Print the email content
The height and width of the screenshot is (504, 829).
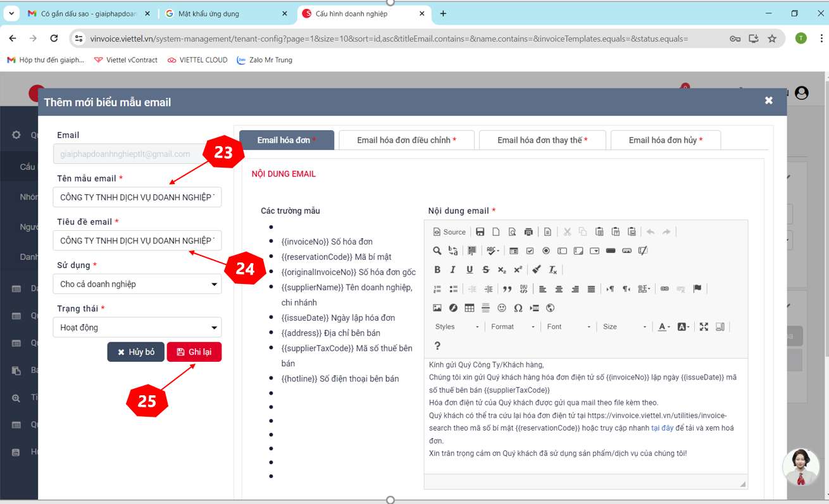pyautogui.click(x=529, y=232)
